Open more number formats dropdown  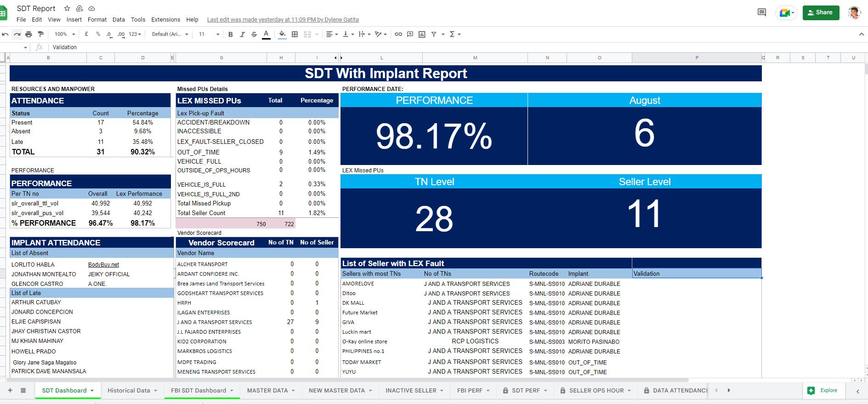(135, 34)
